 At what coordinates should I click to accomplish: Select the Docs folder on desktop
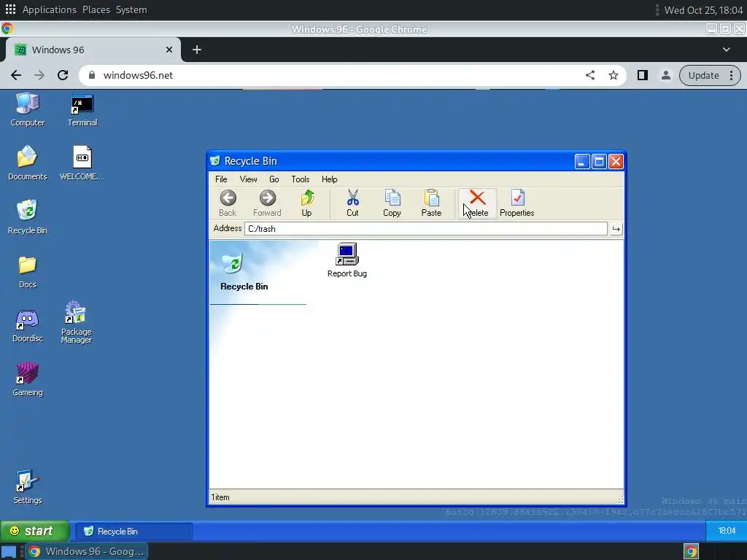click(28, 271)
